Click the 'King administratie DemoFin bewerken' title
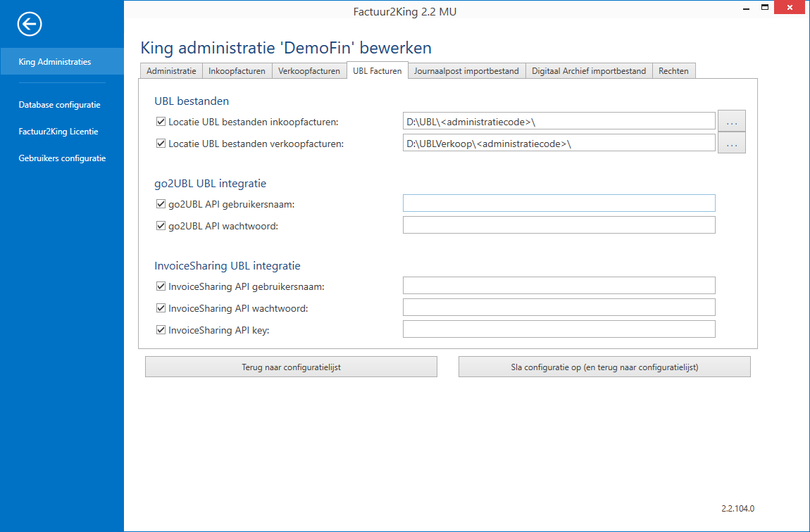The width and height of the screenshot is (810, 532). [286, 48]
